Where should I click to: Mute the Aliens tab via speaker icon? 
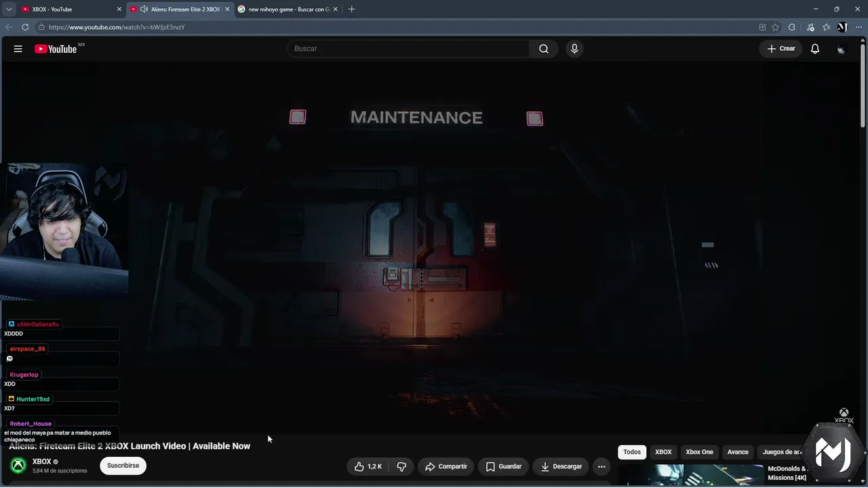(144, 9)
